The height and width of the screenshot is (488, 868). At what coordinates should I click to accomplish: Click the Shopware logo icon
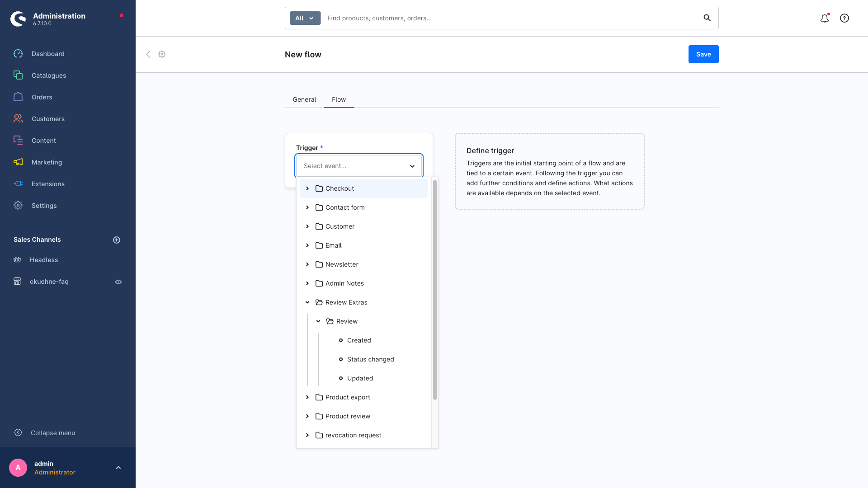18,19
